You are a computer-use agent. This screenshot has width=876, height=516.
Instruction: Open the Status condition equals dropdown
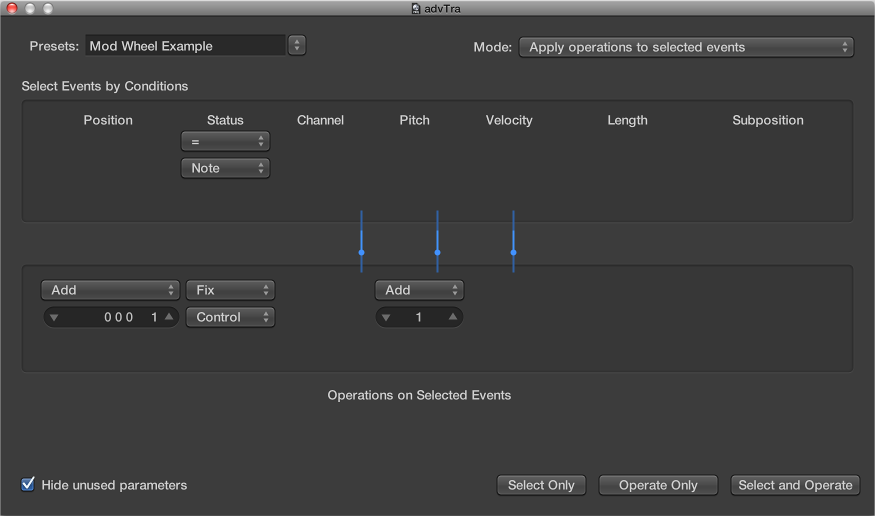coord(225,142)
